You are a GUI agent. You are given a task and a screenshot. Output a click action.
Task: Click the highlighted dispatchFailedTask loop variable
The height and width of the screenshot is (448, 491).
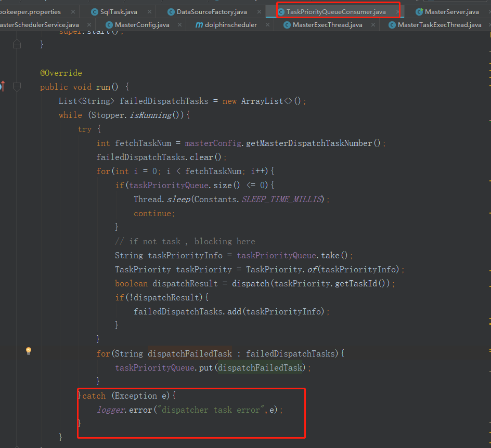[x=190, y=353]
